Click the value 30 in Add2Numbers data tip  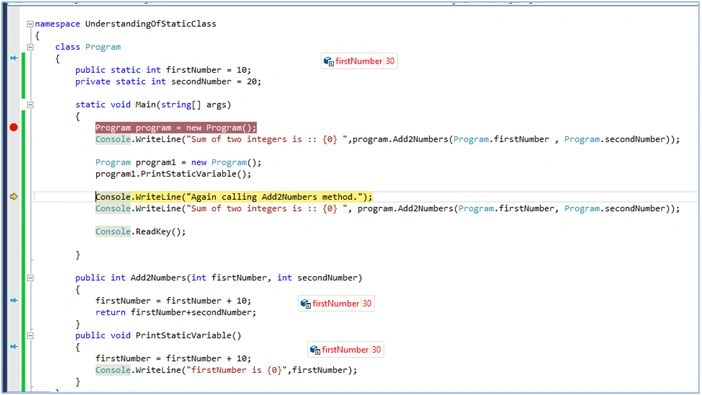[367, 304]
